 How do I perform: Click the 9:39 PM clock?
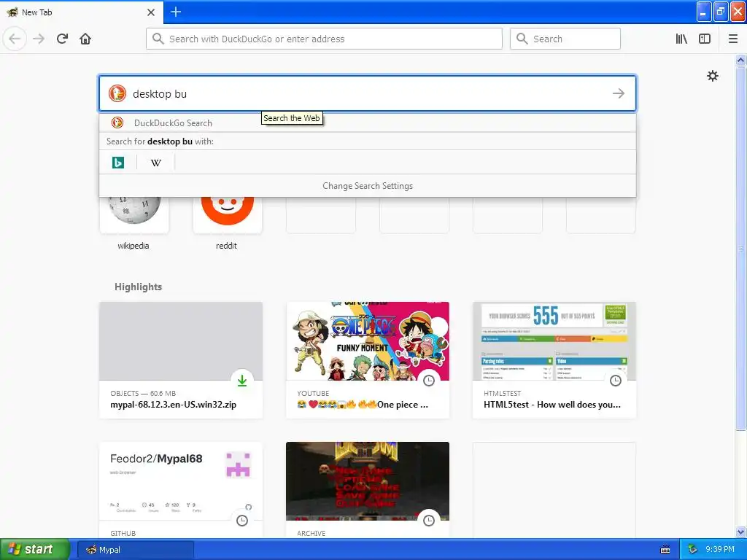[720, 550]
